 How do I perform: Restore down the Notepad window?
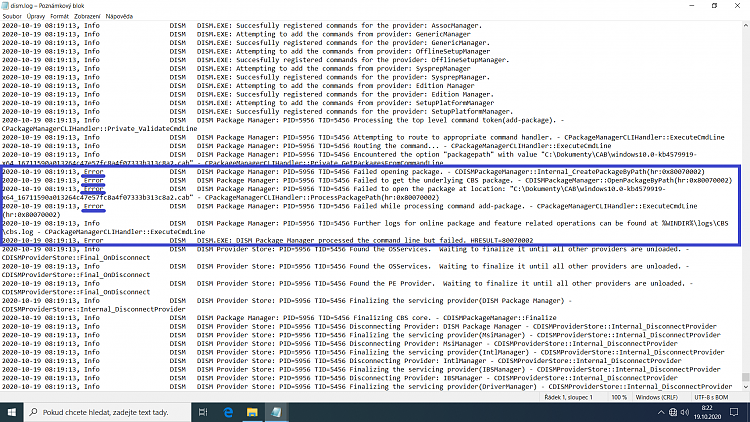click(714, 6)
